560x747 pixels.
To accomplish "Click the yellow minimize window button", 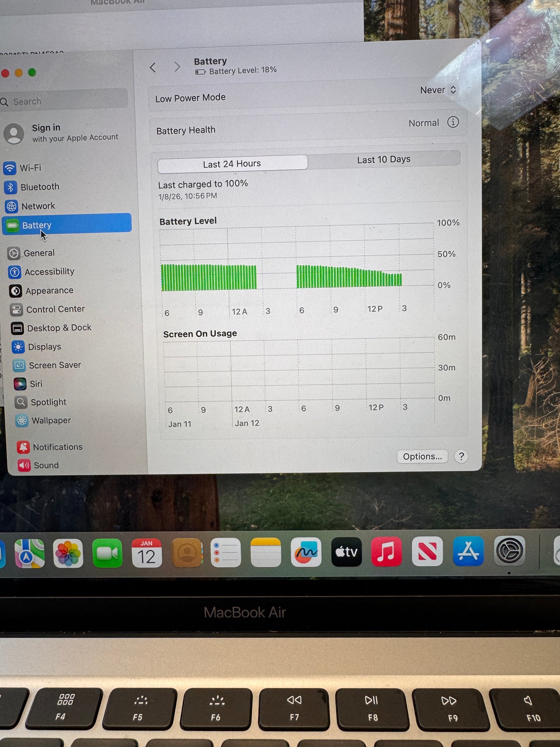I will (x=19, y=73).
